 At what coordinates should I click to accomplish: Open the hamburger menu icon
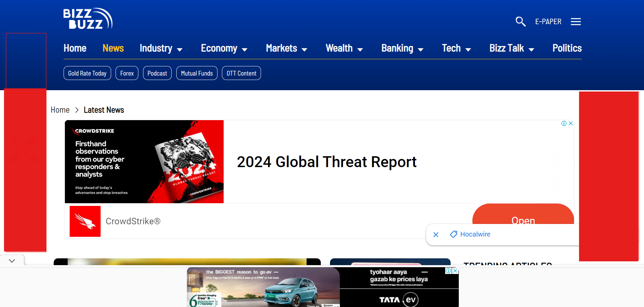(576, 22)
